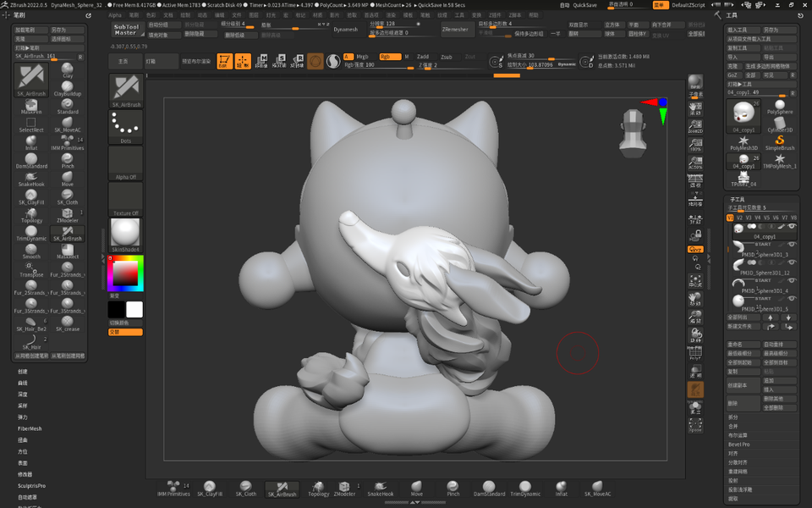Click the GoZ button
Screen dimensions: 812x508
[x=732, y=75]
